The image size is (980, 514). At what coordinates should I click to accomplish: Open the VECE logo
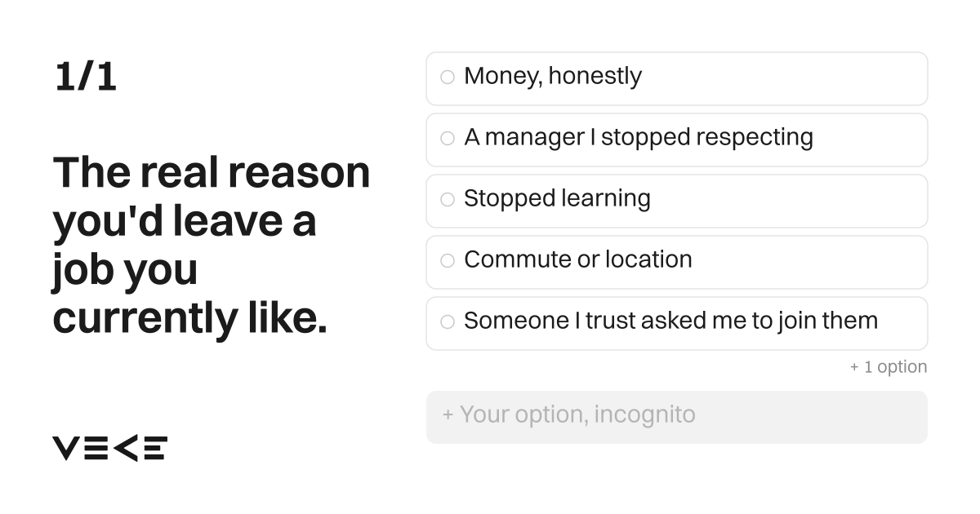click(110, 448)
